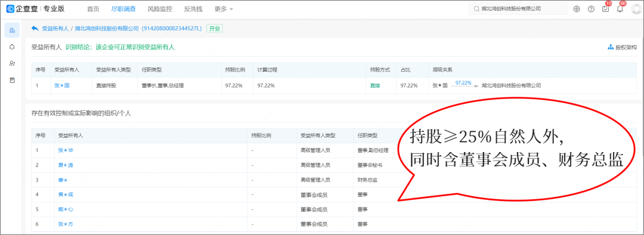The width and height of the screenshot is (644, 235).
Task: Click 高级管理人员 in 张*华 row
Action: pyautogui.click(x=315, y=150)
